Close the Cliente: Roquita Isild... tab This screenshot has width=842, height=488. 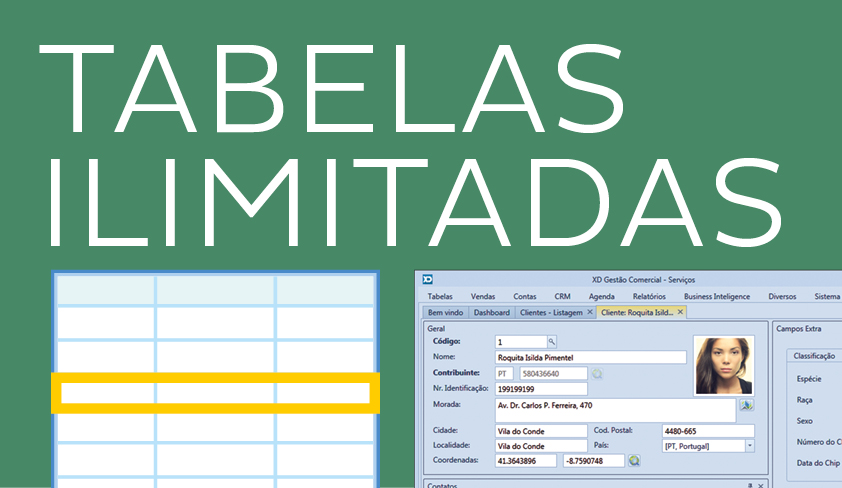point(681,312)
